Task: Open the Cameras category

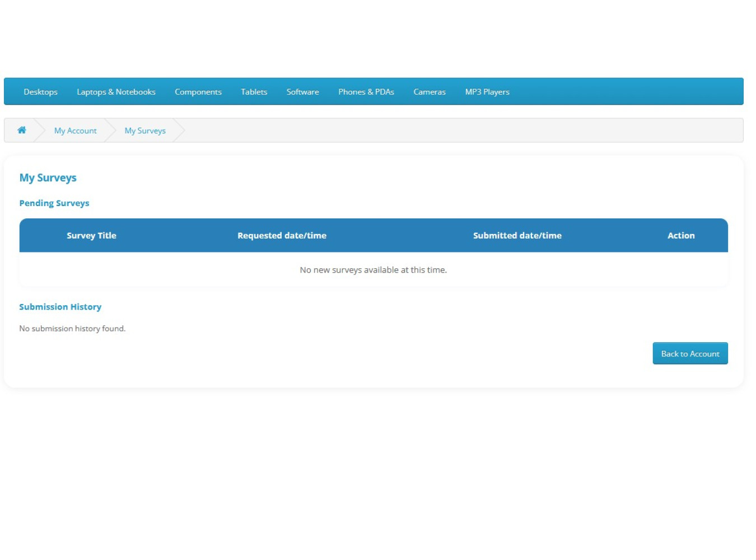Action: (429, 92)
